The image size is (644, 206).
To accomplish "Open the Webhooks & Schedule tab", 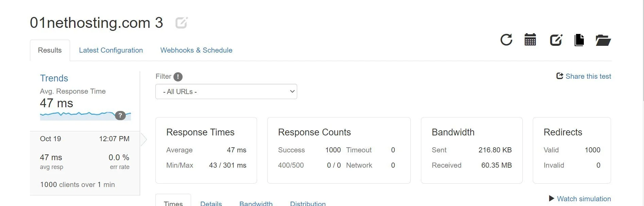I will pyautogui.click(x=196, y=50).
